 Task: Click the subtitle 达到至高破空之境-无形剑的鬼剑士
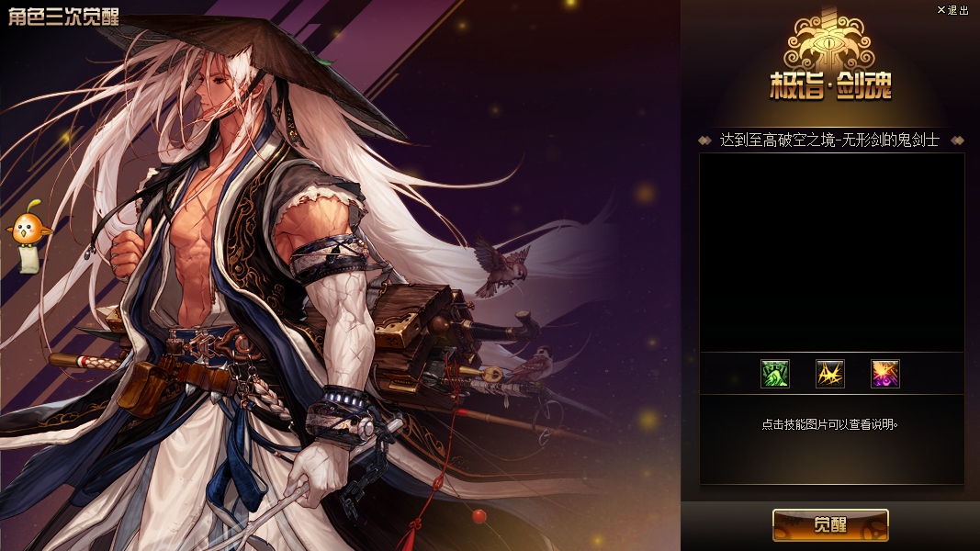click(x=829, y=141)
